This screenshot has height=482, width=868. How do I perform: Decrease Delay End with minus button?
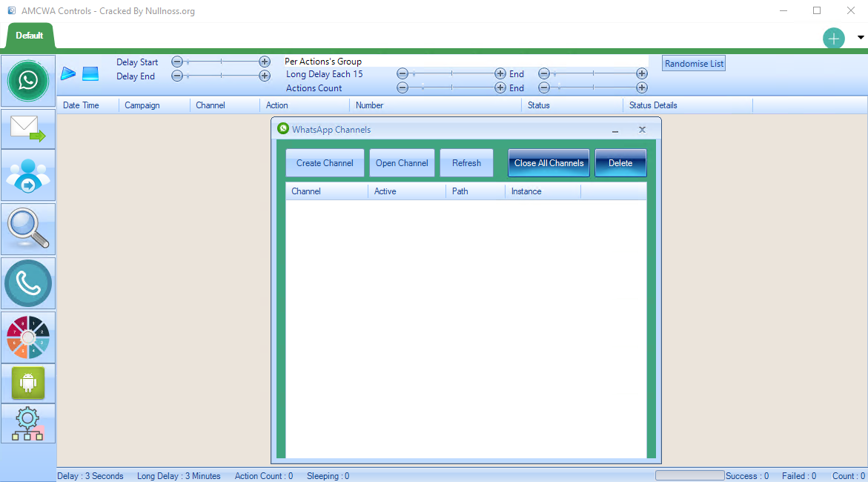(x=177, y=76)
